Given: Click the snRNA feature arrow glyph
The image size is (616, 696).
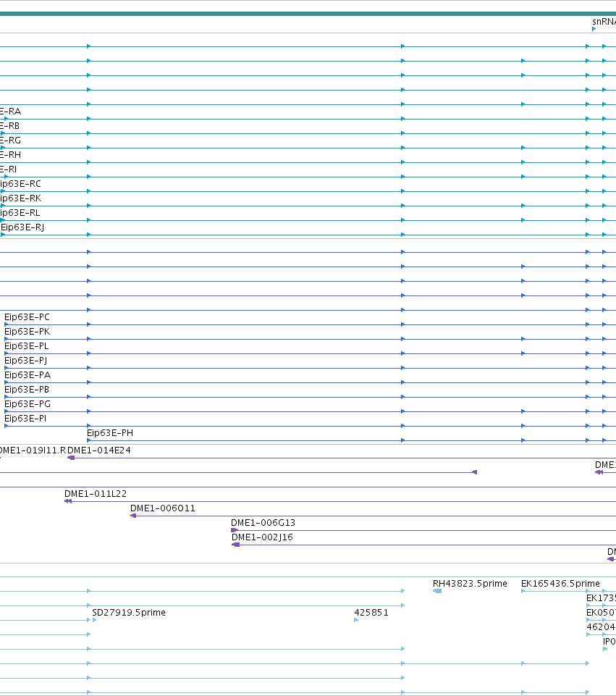Looking at the screenshot, I should [594, 29].
